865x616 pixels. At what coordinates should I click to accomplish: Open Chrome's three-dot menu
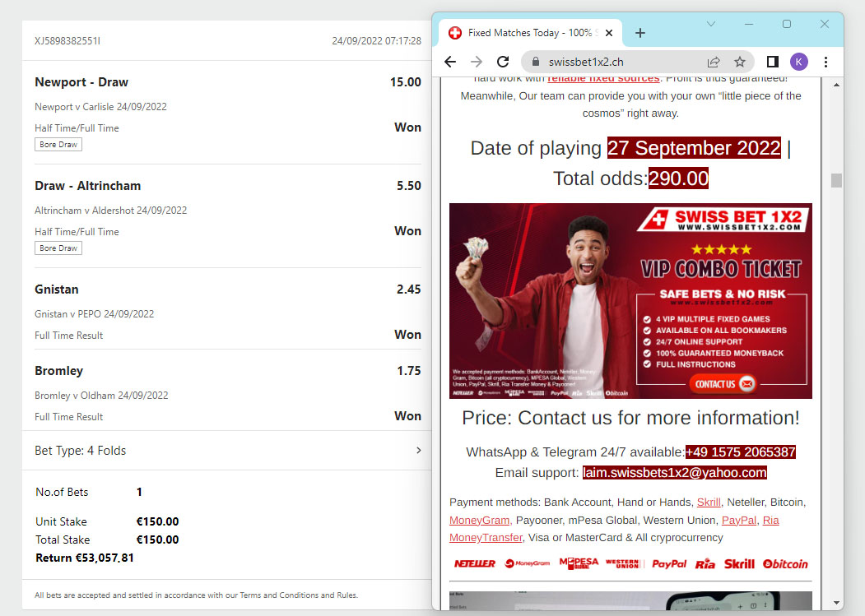[825, 62]
